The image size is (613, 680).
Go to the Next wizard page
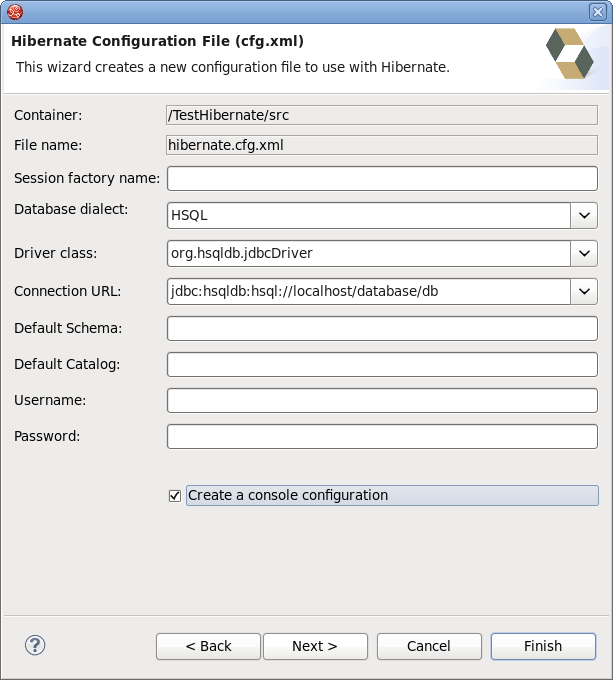(315, 646)
